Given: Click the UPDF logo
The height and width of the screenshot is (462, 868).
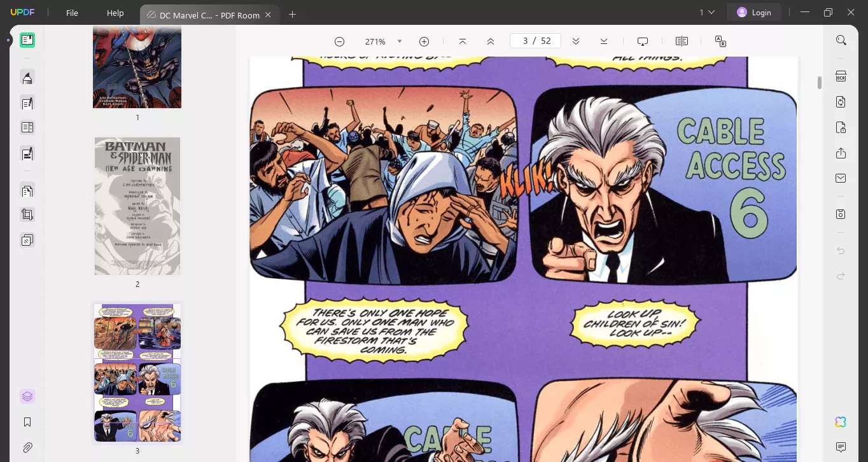Looking at the screenshot, I should coord(22,13).
